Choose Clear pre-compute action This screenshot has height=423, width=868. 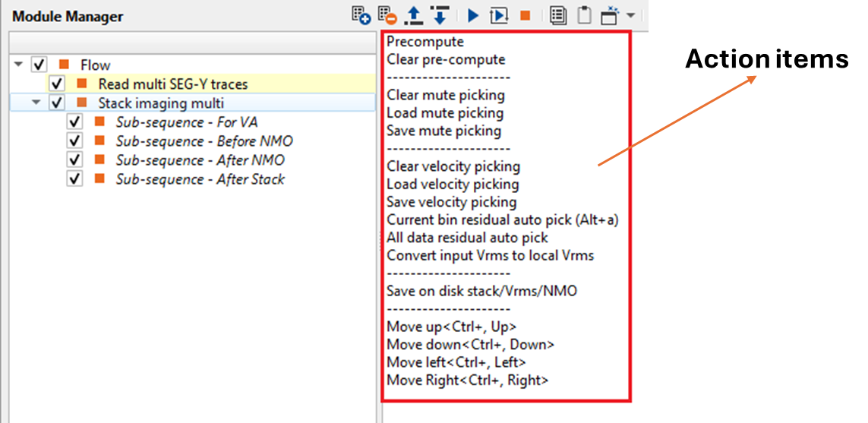[x=446, y=59]
